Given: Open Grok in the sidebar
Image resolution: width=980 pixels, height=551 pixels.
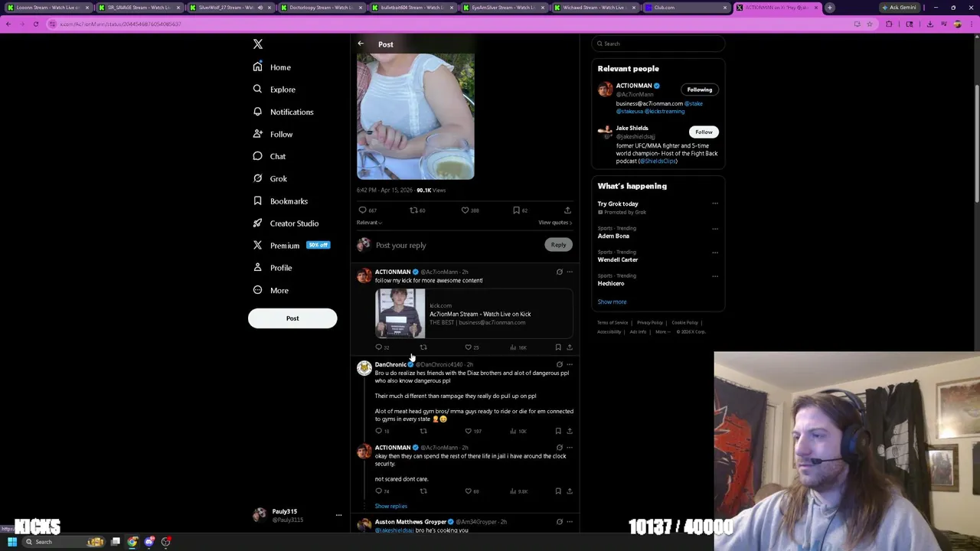Looking at the screenshot, I should (269, 178).
